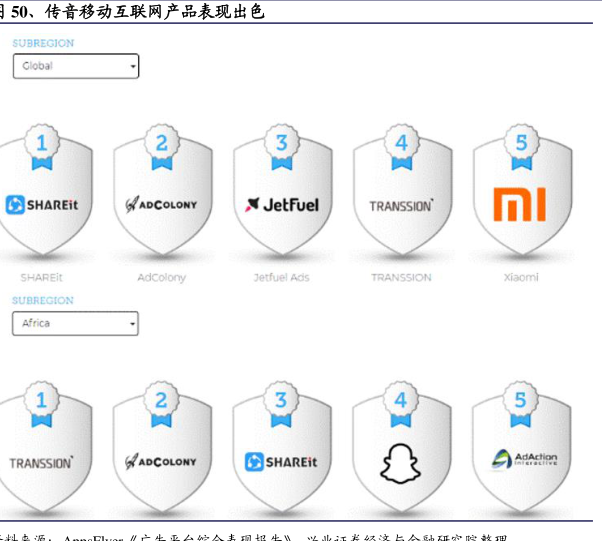Open the Africa subregion dropdown

[75, 323]
